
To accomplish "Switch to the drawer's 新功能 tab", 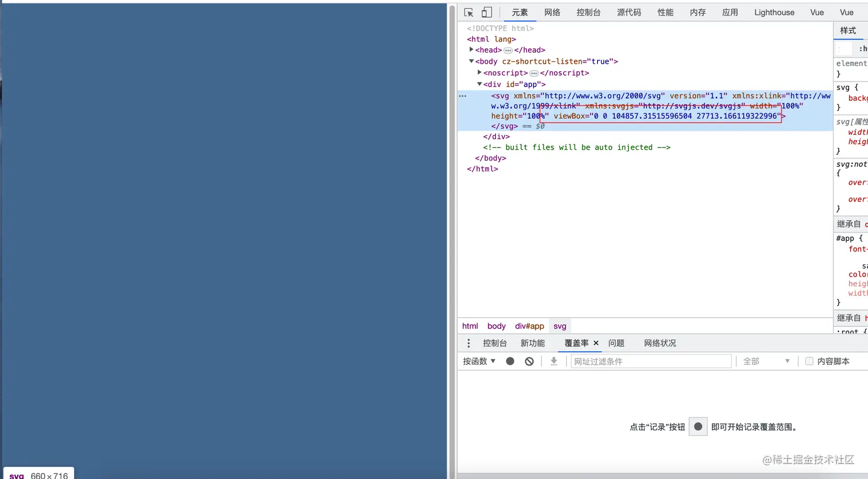I will pos(533,343).
